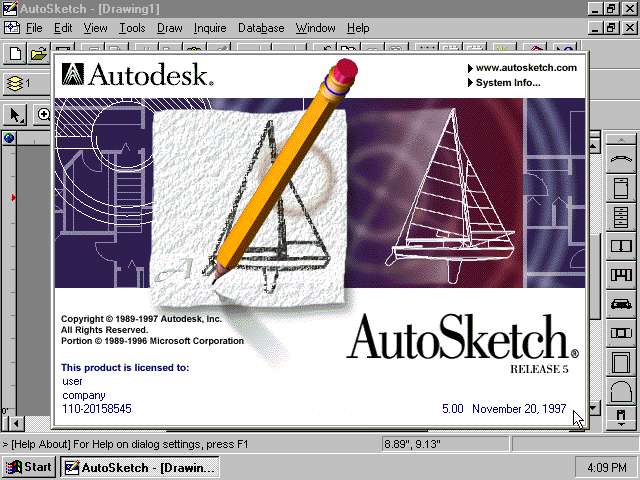Click AutoSketch taskbar button

pos(139,467)
